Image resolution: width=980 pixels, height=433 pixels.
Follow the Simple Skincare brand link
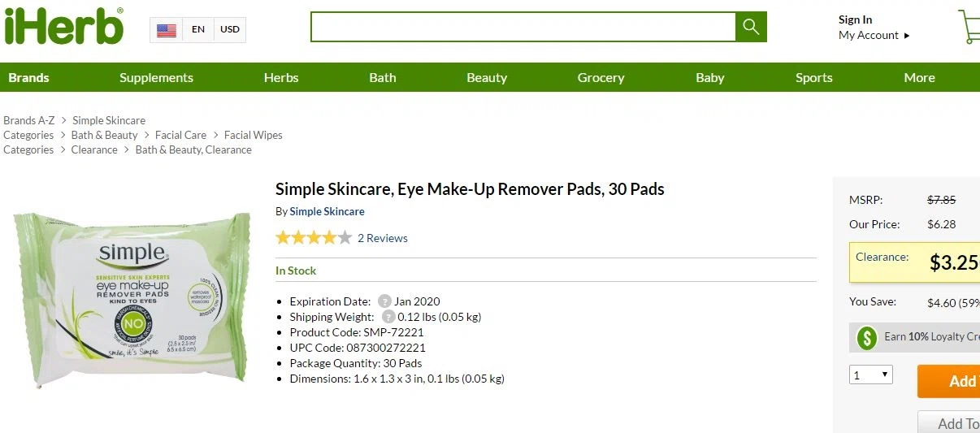(327, 211)
